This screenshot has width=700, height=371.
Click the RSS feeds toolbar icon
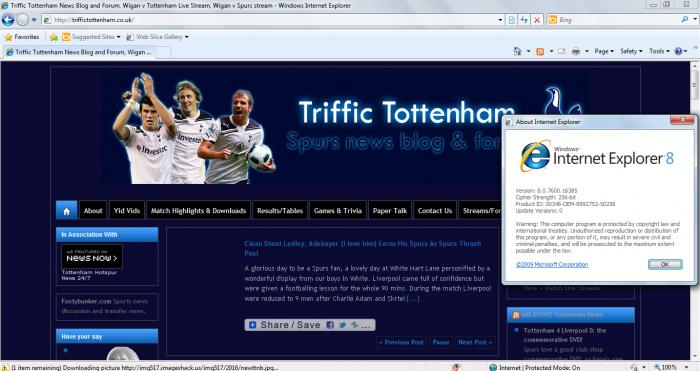540,51
